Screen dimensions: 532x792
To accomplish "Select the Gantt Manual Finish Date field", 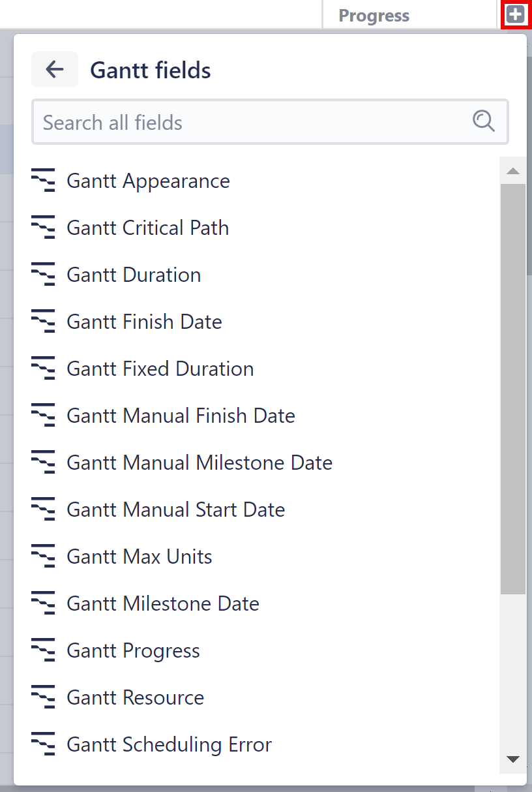I will coord(181,416).
